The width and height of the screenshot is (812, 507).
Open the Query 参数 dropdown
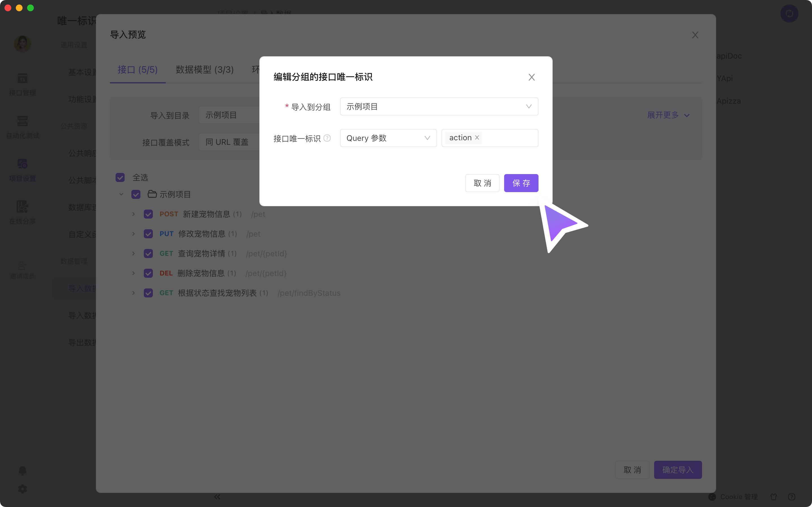click(x=388, y=138)
